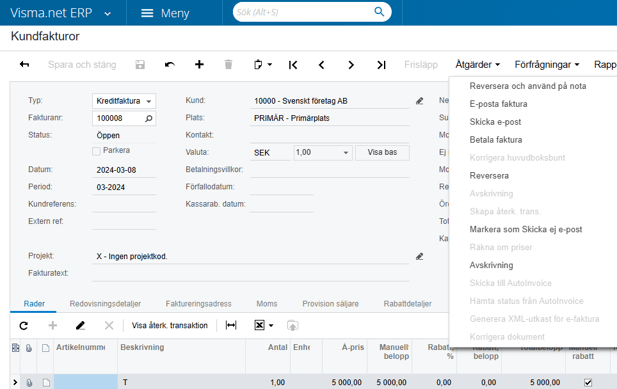Select Markera som Skicka ej e-post

pyautogui.click(x=526, y=229)
